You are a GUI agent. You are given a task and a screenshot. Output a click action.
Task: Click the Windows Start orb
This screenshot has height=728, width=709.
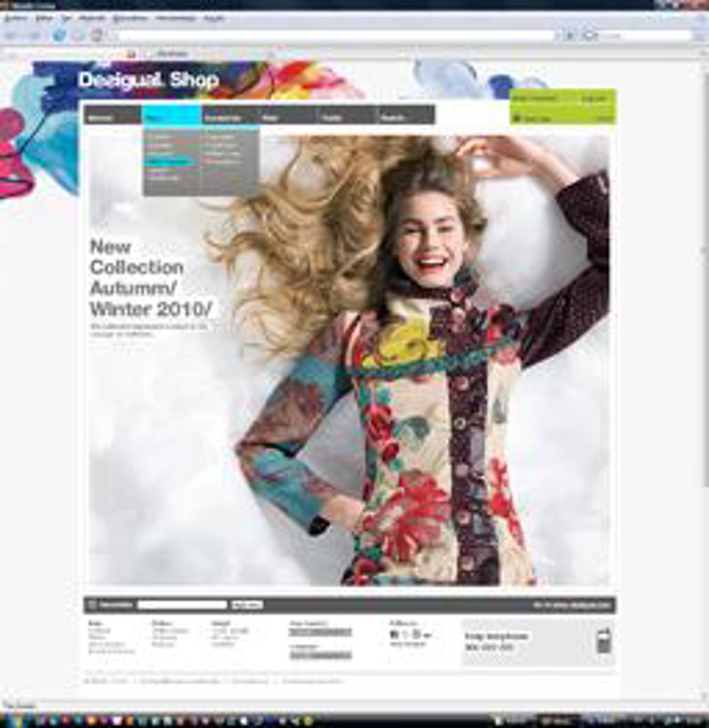coord(18,720)
